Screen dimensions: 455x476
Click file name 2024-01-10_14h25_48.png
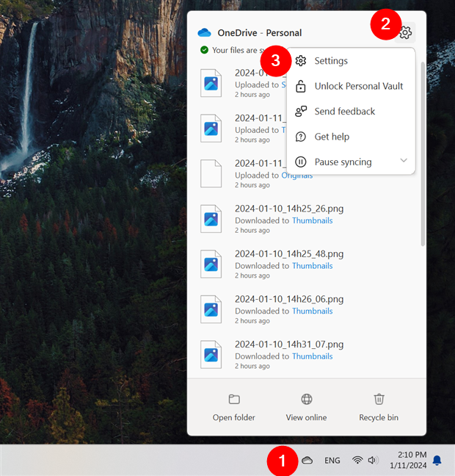289,254
